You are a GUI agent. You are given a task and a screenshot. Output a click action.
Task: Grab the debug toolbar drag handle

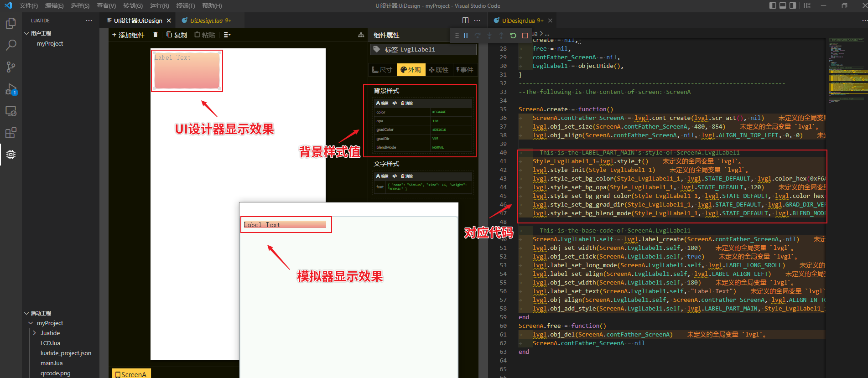(x=457, y=35)
